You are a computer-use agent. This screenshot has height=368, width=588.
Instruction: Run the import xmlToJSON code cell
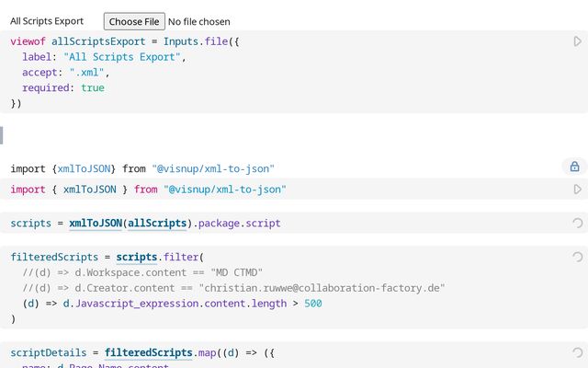[x=577, y=189]
